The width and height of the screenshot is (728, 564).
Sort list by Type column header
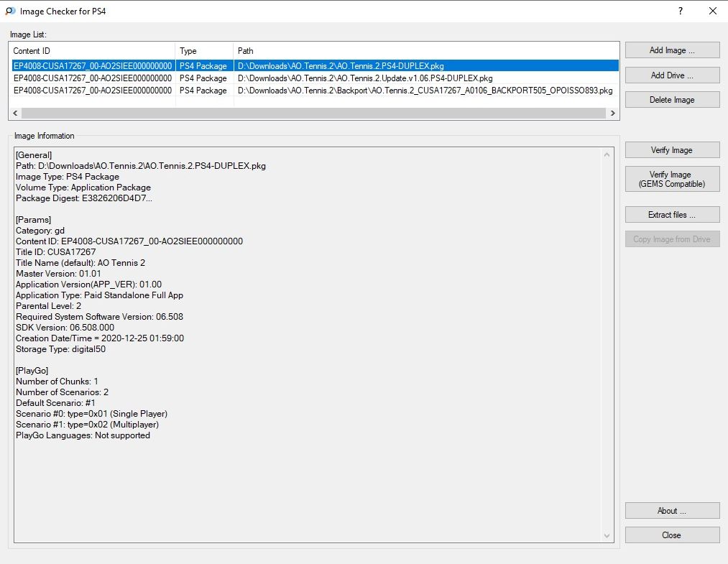[x=204, y=51]
